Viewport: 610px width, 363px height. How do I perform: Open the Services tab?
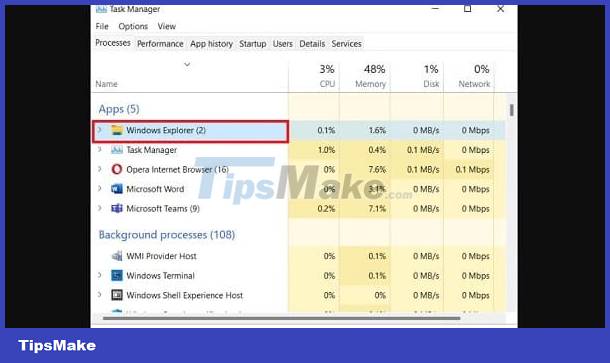346,44
